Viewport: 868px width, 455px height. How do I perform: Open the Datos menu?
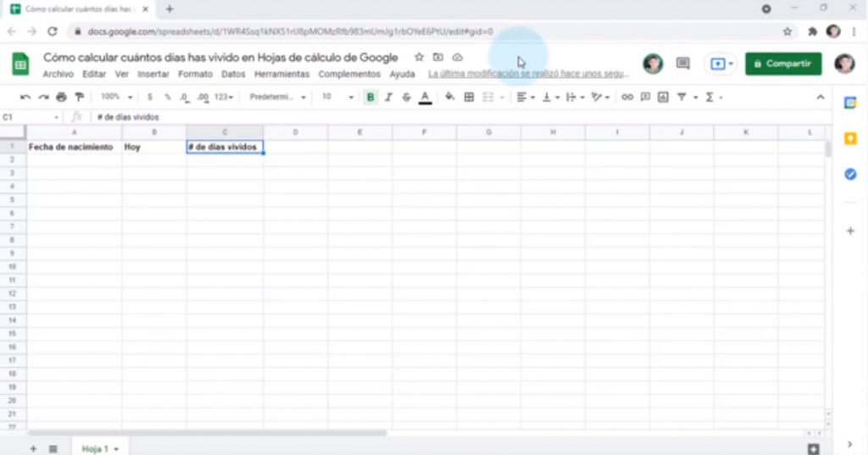pos(233,75)
